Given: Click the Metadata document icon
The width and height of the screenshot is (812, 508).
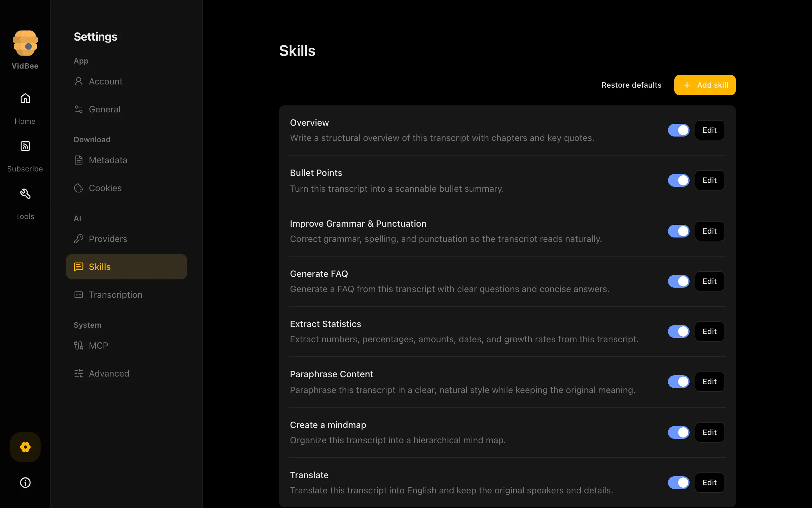Looking at the screenshot, I should pos(79,160).
